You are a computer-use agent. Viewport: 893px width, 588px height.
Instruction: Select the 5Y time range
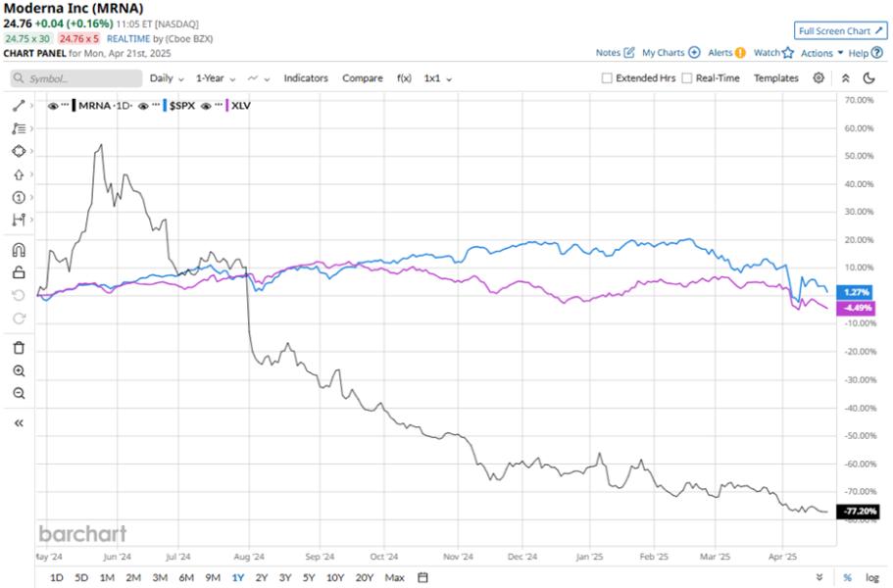tap(309, 578)
